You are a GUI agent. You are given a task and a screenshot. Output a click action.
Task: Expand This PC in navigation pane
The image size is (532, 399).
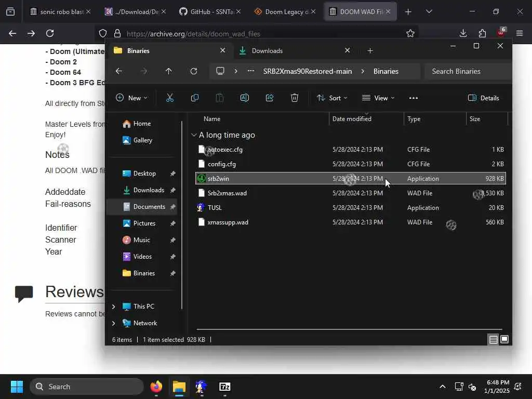click(113, 307)
